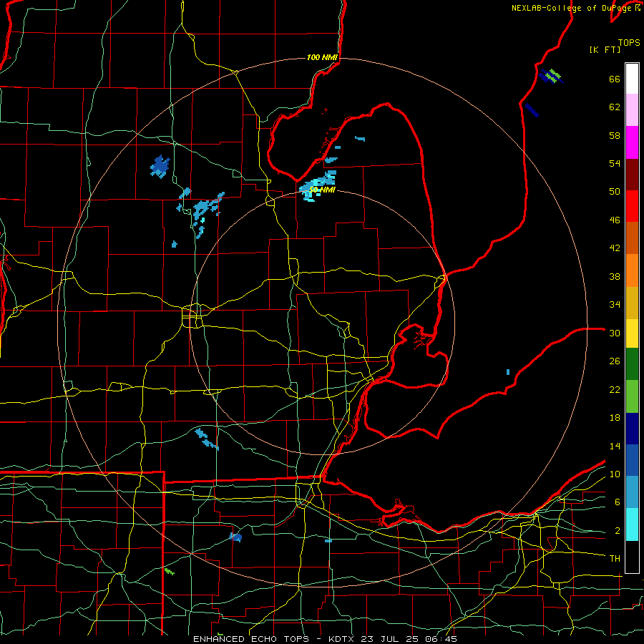Click the [K FT] units label
The image size is (644, 644).
[605, 50]
